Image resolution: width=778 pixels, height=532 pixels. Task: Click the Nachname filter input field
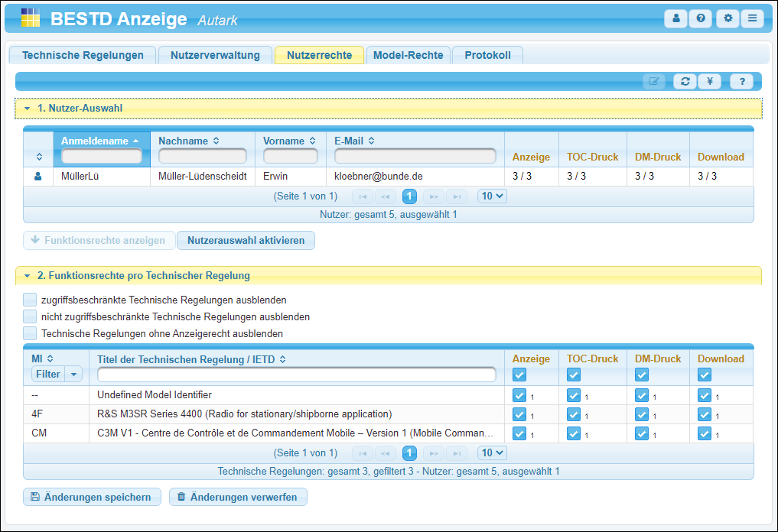203,156
